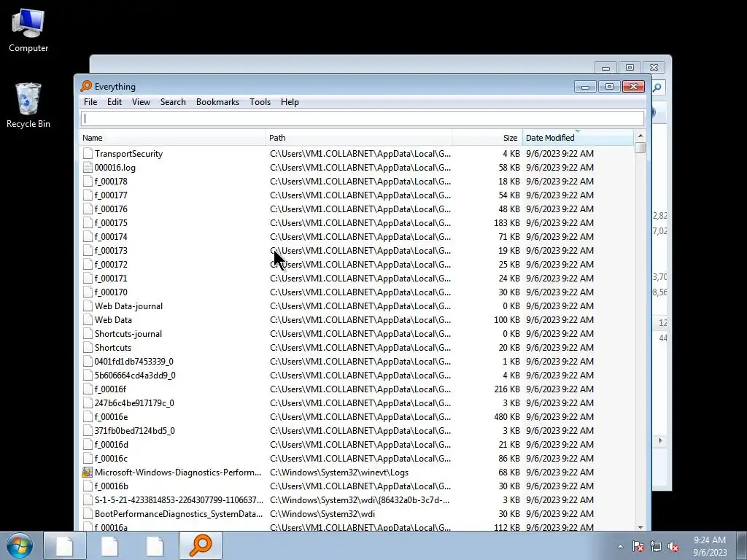Click the f_000177 file icon
This screenshot has height=560, width=747.
pyautogui.click(x=88, y=195)
